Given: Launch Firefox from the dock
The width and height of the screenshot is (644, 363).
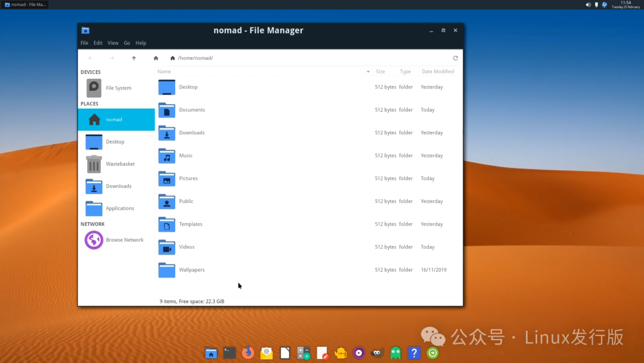Looking at the screenshot, I should coord(248,353).
